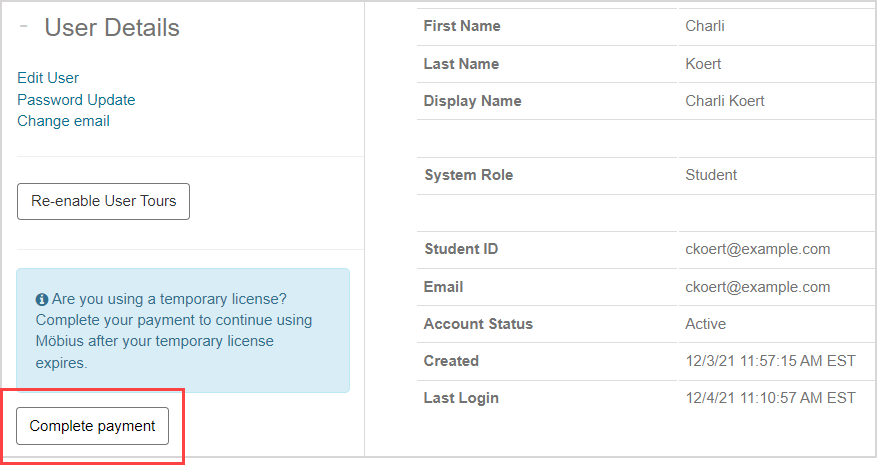Click the Change email link
Screen dimensions: 877x465
click(63, 121)
